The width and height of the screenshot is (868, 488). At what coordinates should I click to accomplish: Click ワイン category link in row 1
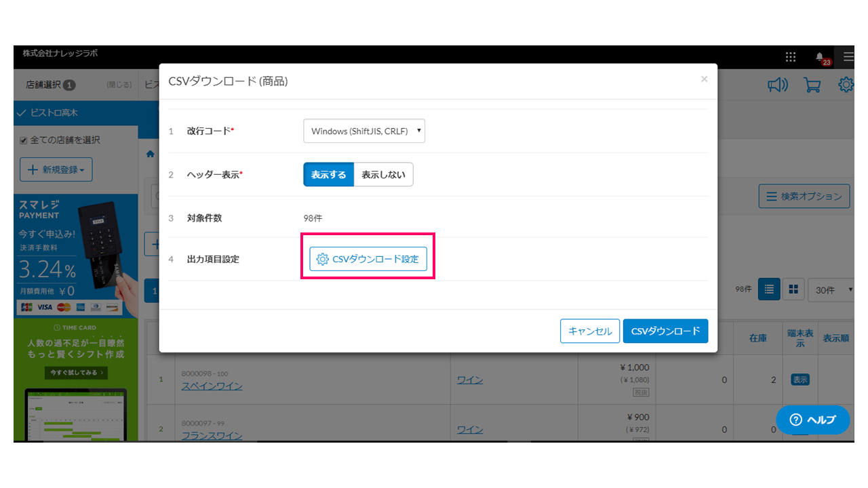tap(470, 380)
